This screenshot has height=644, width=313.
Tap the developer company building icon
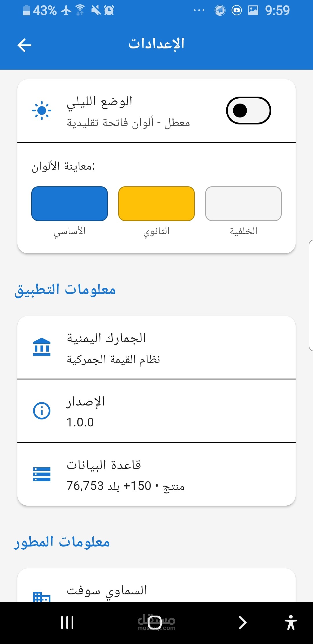tap(42, 596)
